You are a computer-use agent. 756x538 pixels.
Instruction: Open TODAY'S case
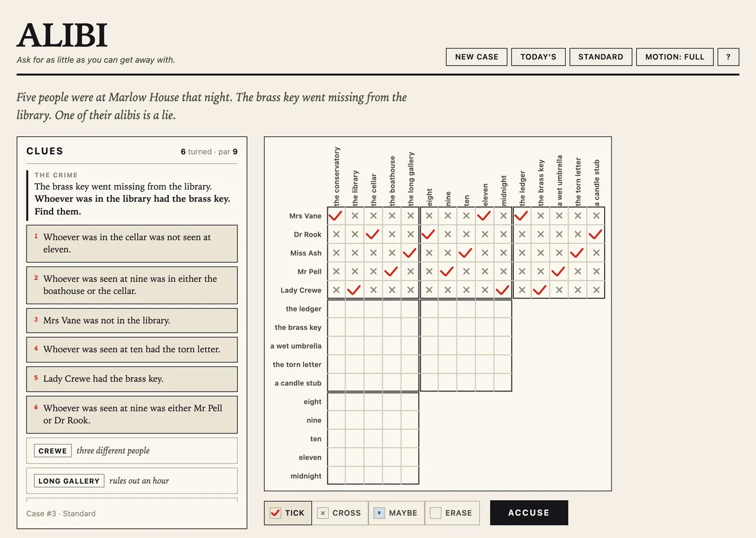coord(538,57)
